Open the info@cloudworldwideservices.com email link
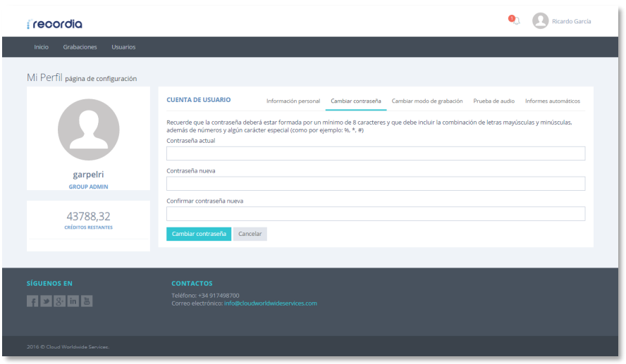The height and width of the screenshot is (364, 626). point(271,303)
